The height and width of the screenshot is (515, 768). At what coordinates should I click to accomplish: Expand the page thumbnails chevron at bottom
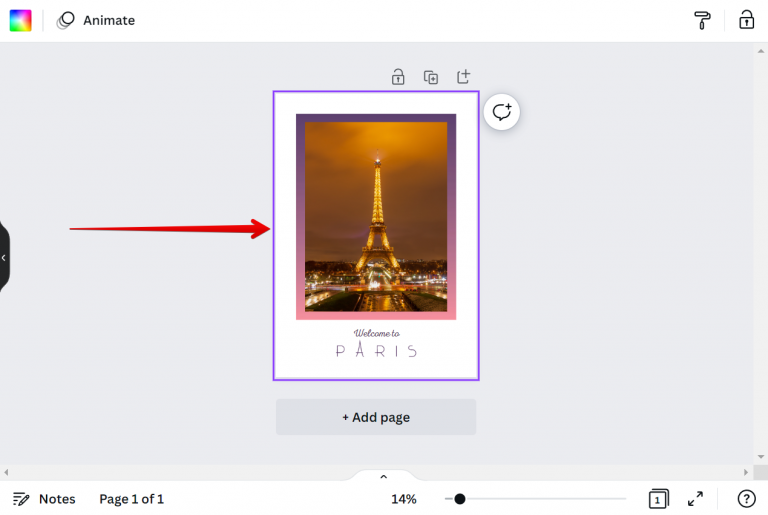coord(384,476)
